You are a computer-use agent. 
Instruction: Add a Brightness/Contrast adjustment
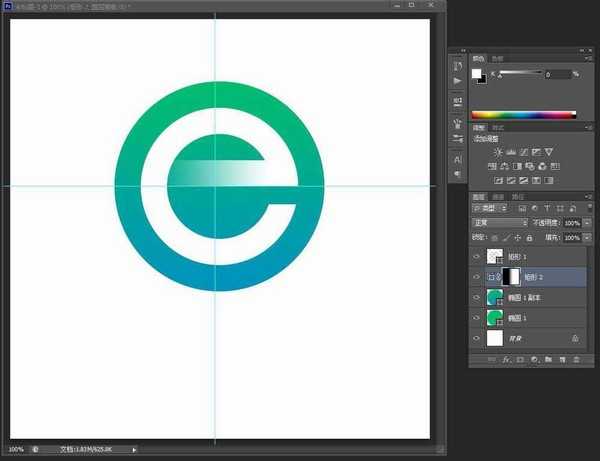[x=498, y=152]
